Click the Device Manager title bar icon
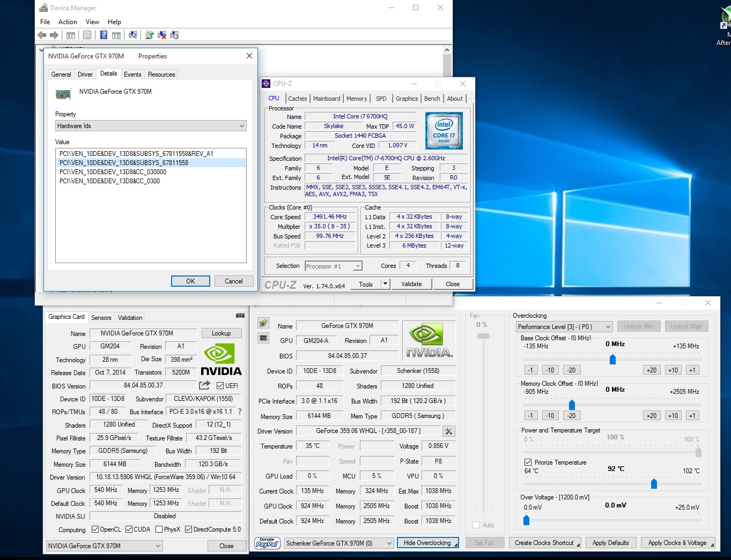731x560 pixels. (44, 8)
